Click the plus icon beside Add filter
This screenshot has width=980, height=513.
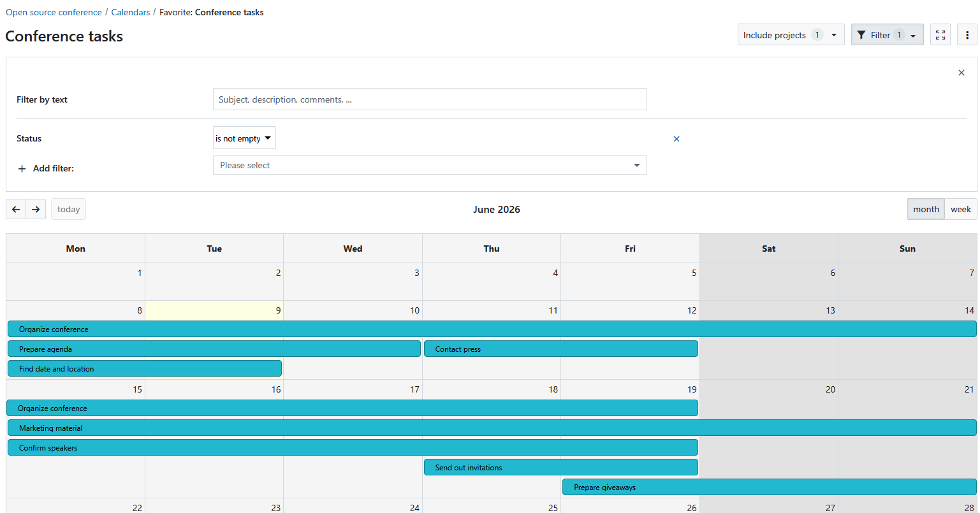pos(22,169)
